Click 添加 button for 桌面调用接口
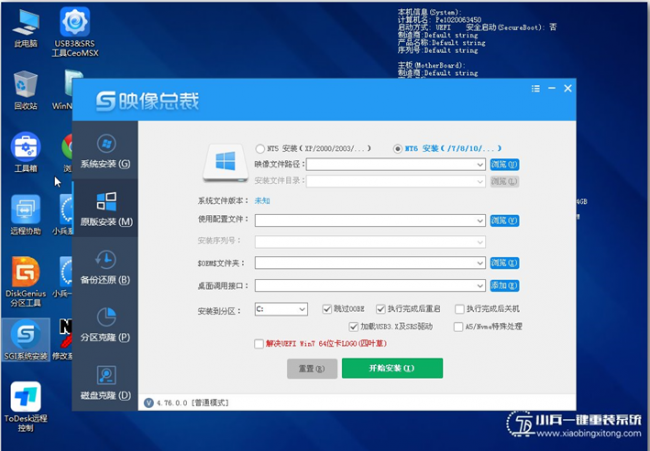 504,286
